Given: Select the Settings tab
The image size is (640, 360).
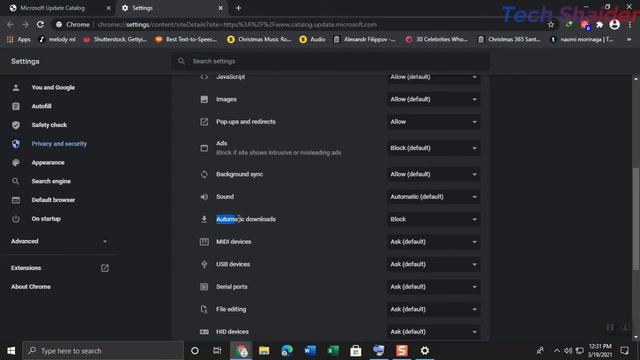Looking at the screenshot, I should [172, 8].
